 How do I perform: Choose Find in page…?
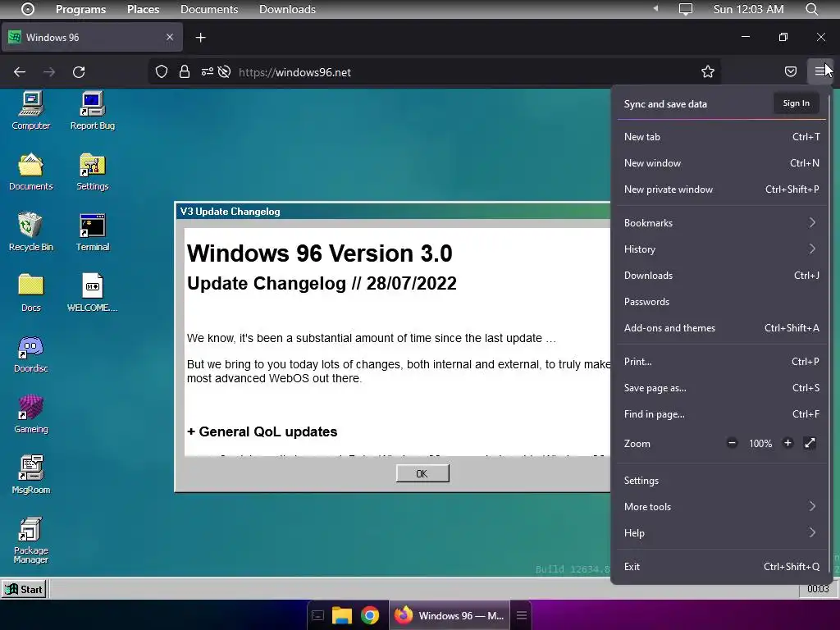[722, 414]
